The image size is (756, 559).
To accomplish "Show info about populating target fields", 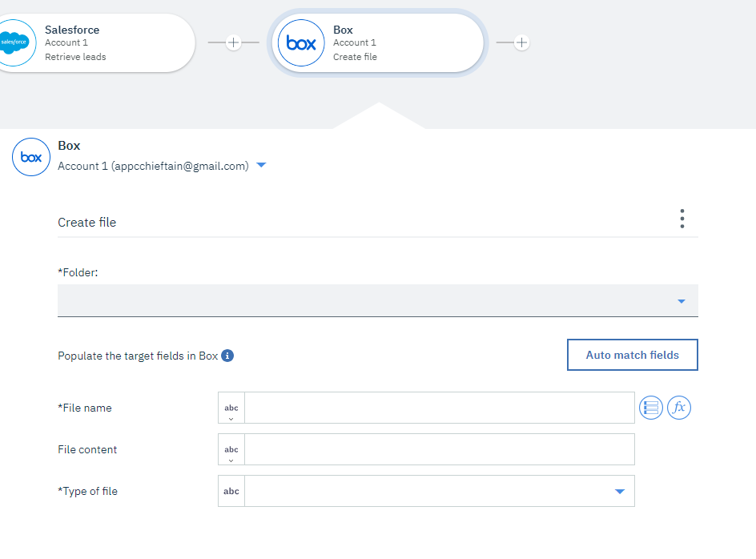I will click(227, 356).
